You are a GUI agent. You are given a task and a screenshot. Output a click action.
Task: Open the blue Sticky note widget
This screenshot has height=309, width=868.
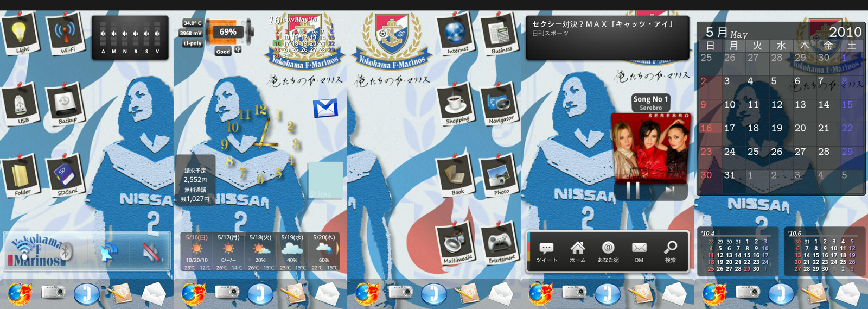click(325, 180)
